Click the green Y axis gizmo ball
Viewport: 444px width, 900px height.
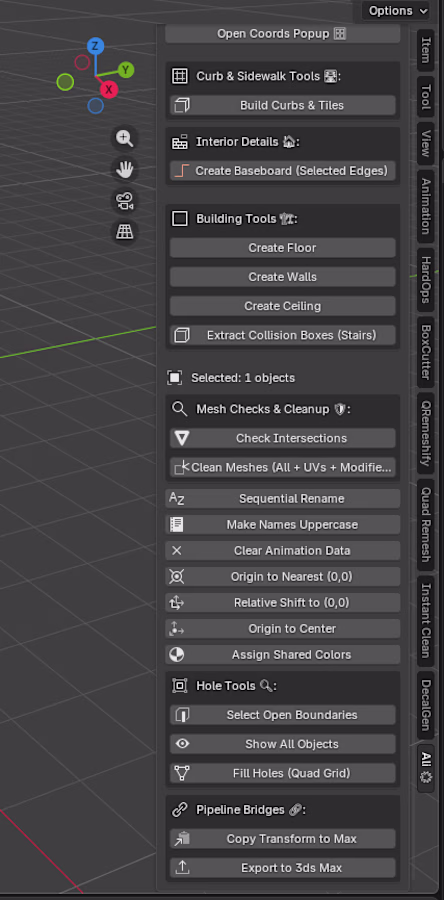pyautogui.click(x=126, y=70)
